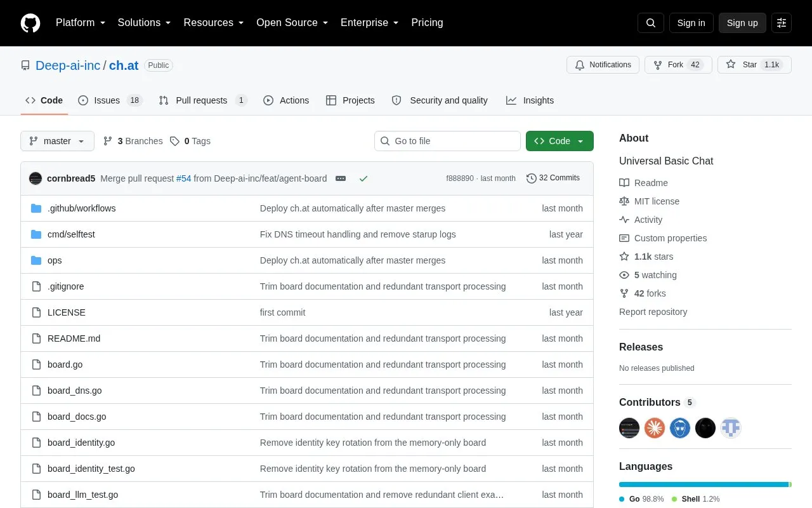Screen dimensions: 812x508
Task: Click the folder icon beside ops
Action: 36,260
